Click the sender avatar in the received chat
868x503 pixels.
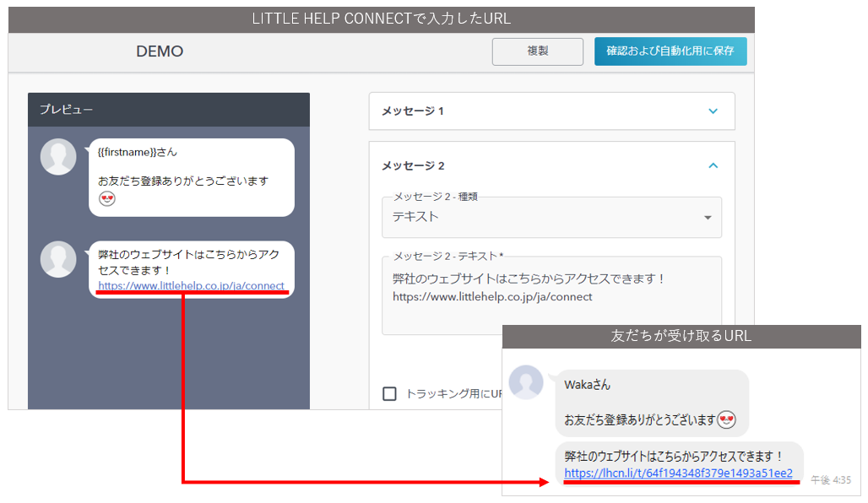526,382
